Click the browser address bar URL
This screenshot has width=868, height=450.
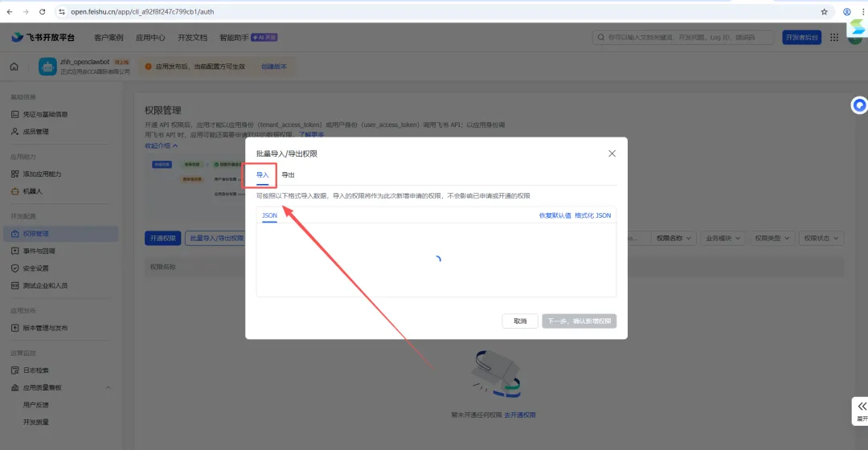tap(142, 11)
